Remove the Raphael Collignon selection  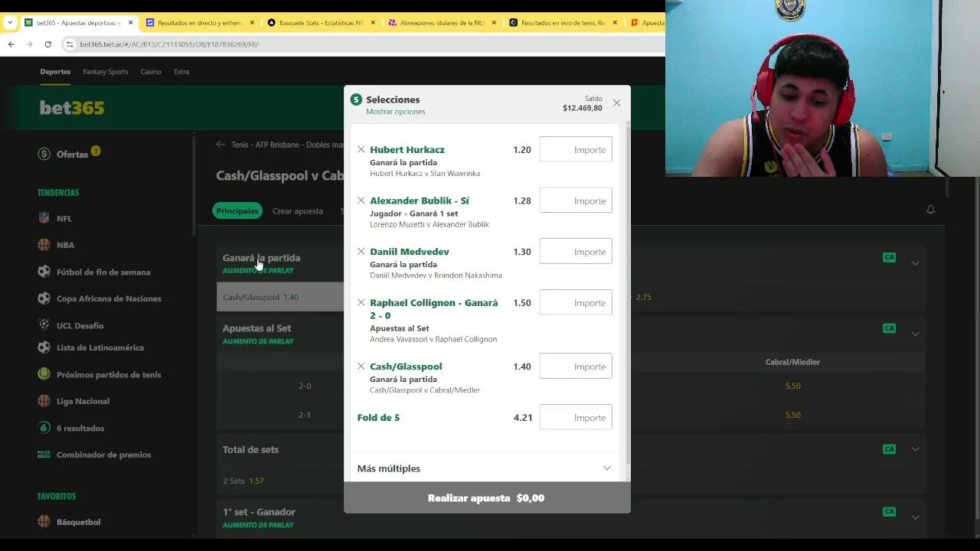click(x=361, y=303)
